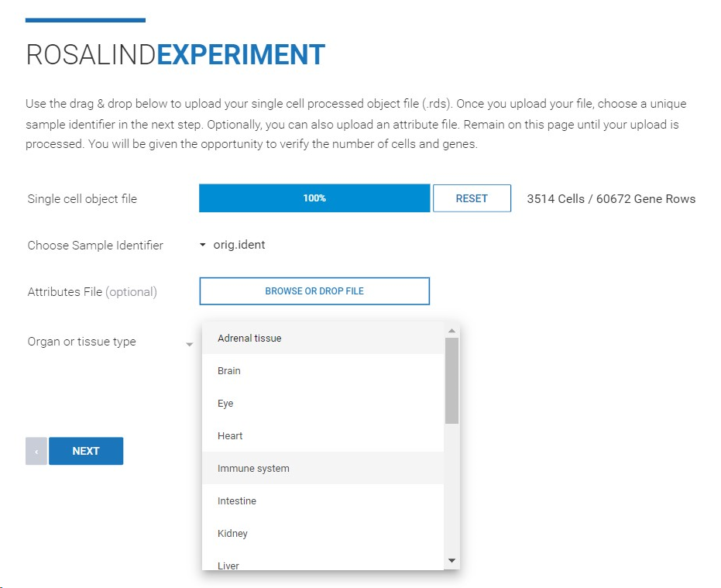The height and width of the screenshot is (588, 721).
Task: Select Intestine from the dropdown
Action: 323,500
